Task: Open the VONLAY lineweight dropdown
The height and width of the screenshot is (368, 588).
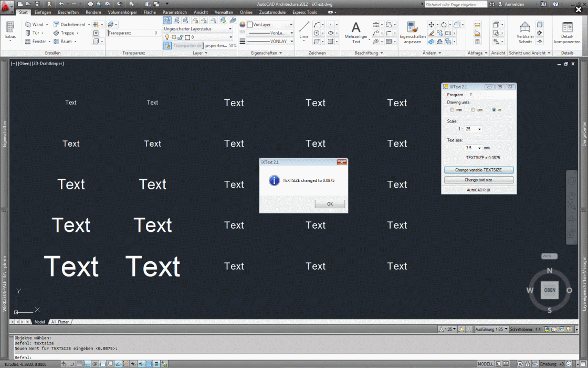Action: [x=270, y=42]
